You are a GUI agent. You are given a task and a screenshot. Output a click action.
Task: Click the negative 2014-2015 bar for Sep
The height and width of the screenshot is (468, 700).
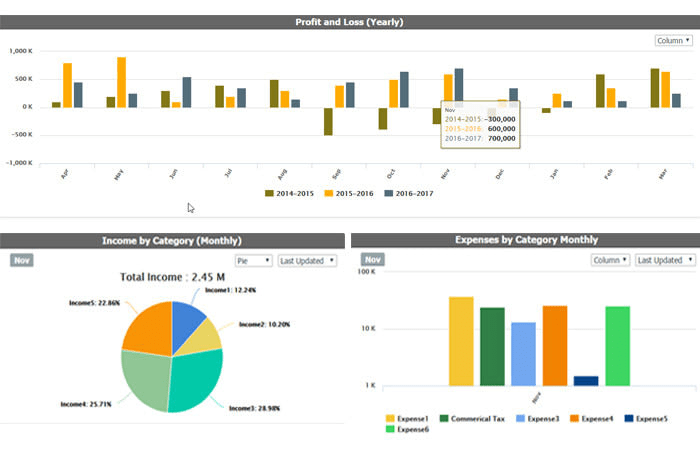(x=328, y=121)
